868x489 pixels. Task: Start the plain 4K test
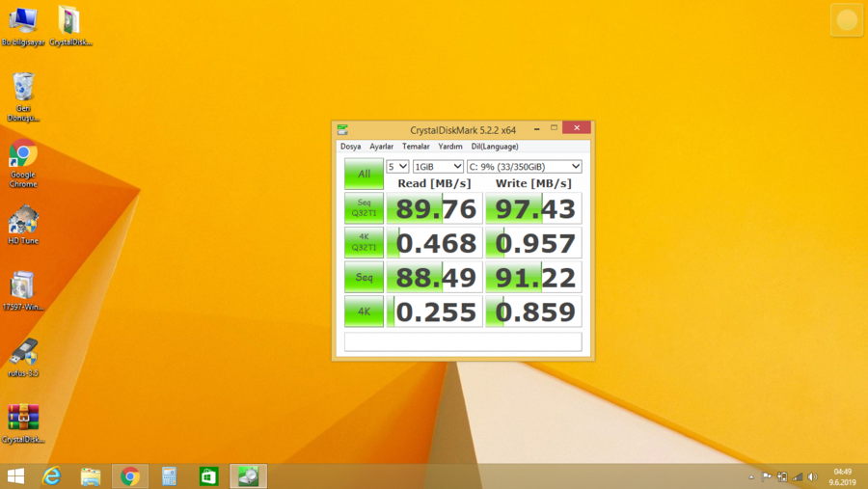364,312
